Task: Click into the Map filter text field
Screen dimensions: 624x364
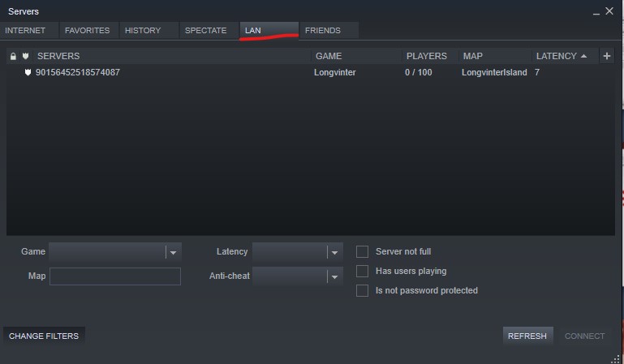Action: [115, 276]
